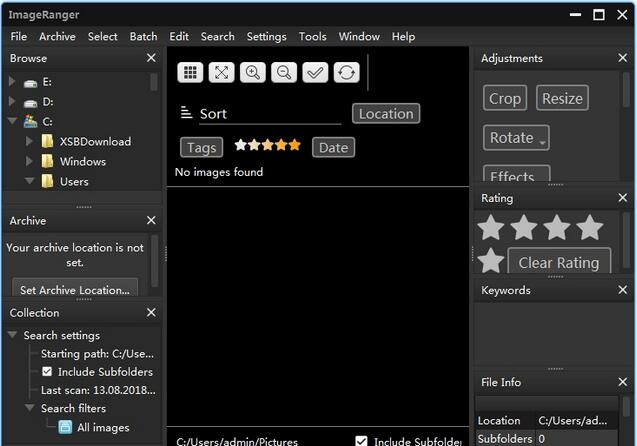
Task: Click the Adjustments panel vertical scrollbar
Action: pos(626,90)
